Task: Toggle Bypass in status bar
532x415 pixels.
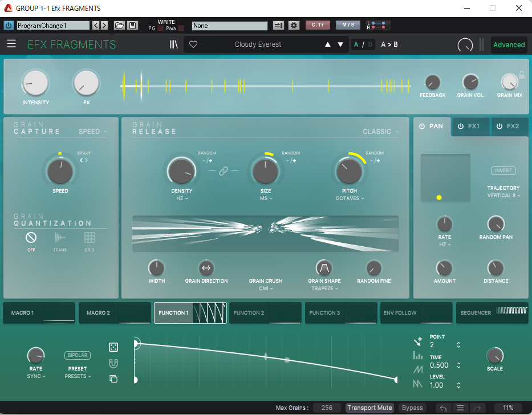Action: 412,408
